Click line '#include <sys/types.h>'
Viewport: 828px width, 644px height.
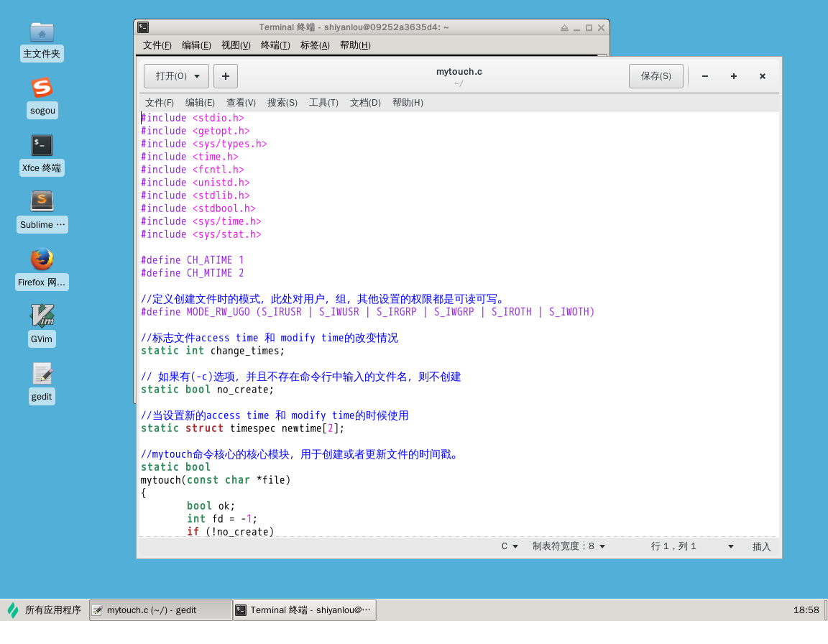click(x=204, y=144)
